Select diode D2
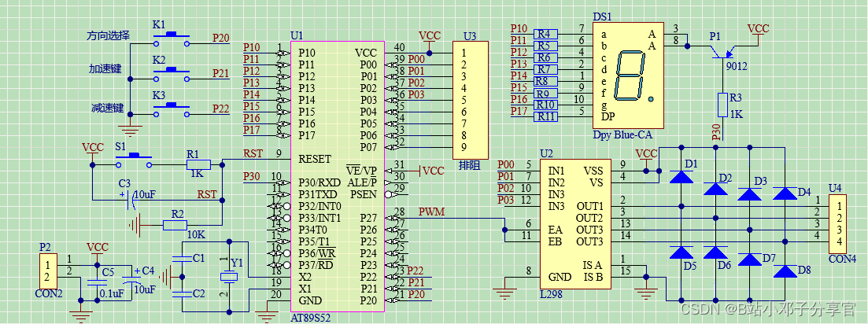Image resolution: width=868 pixels, height=324 pixels. [x=715, y=189]
